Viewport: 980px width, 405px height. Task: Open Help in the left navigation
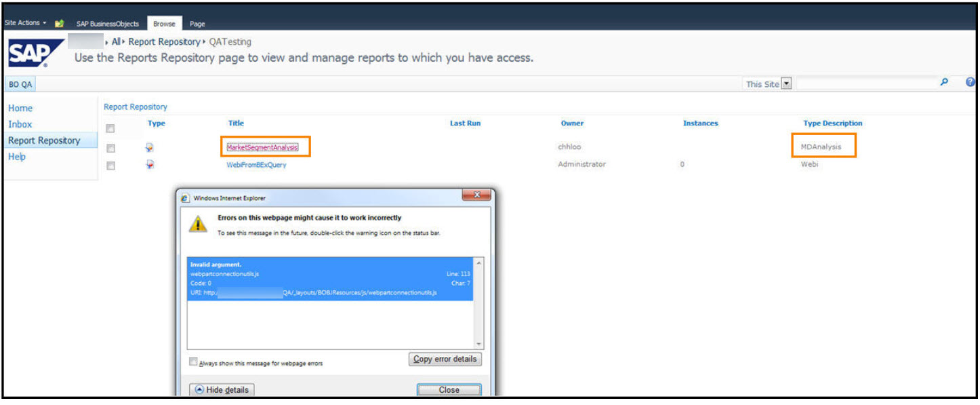17,157
